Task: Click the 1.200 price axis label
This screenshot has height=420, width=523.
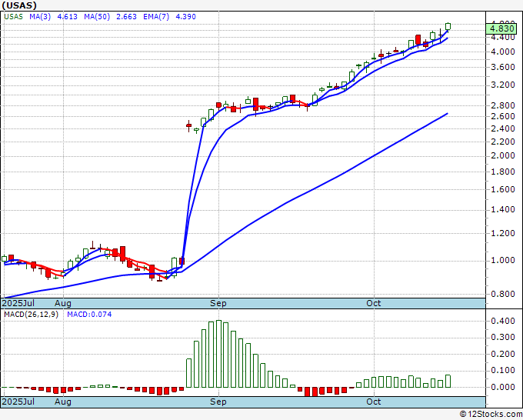Action: [x=503, y=233]
